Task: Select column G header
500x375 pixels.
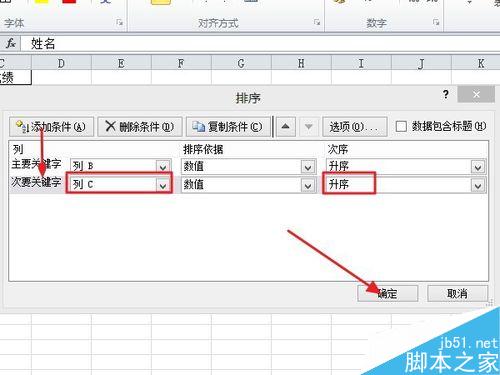Action: (x=241, y=63)
